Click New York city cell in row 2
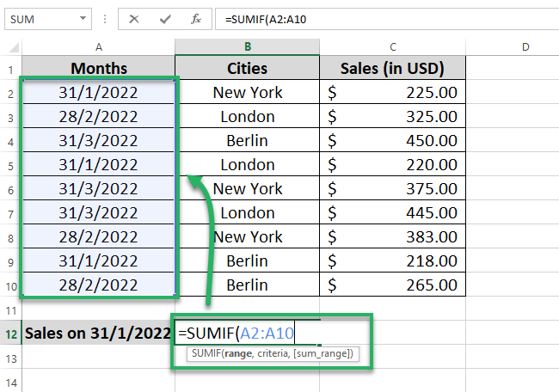 coord(248,92)
